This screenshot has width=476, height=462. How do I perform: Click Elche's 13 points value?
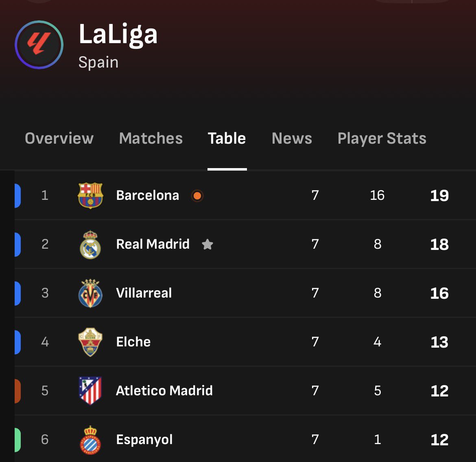pyautogui.click(x=439, y=342)
